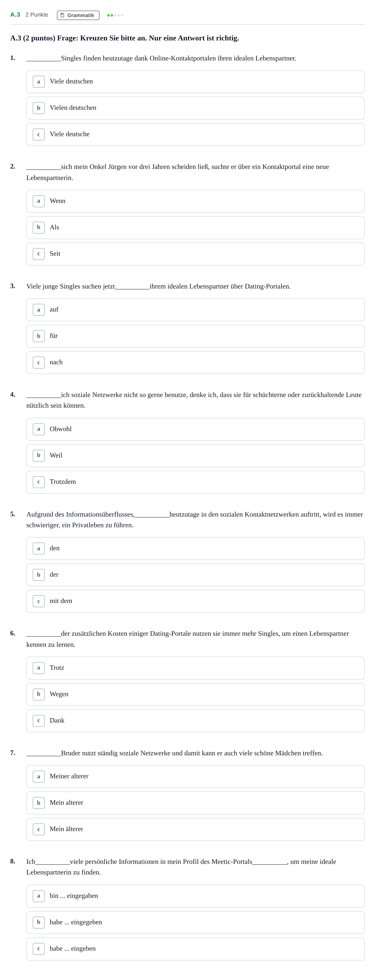
Task: Pick 'nach' as answer to question 3
Action: pos(195,363)
